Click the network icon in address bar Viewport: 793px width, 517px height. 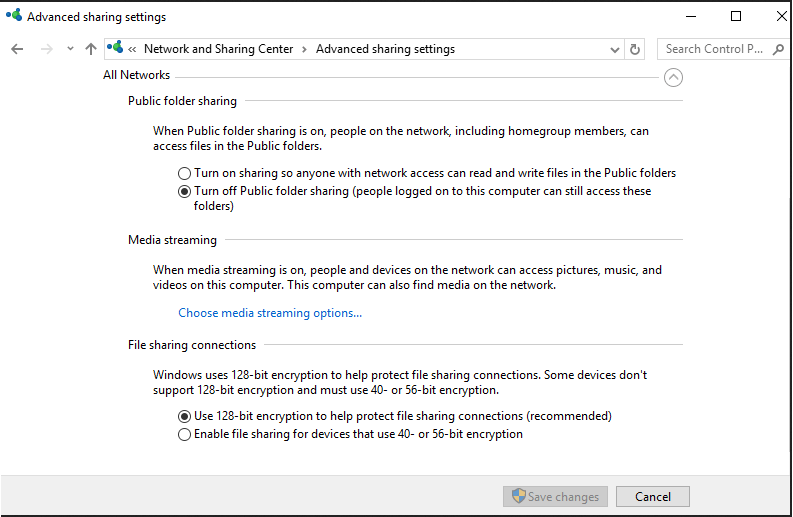[x=115, y=48]
